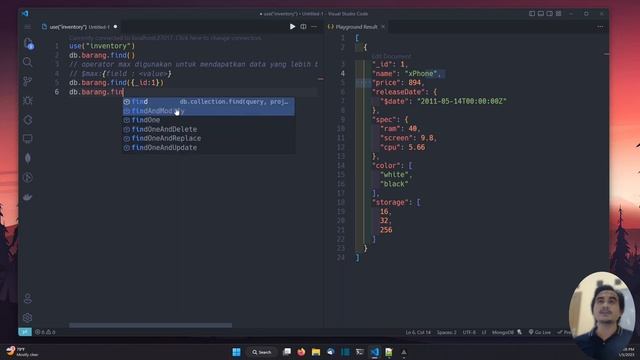Click Ln 6, Col 14 in the status bar
This screenshot has width=640, height=360.
418,332
